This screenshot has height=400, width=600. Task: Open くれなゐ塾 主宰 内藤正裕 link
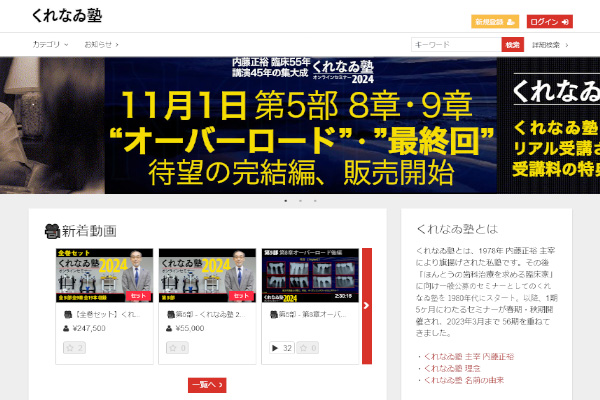pyautogui.click(x=469, y=356)
